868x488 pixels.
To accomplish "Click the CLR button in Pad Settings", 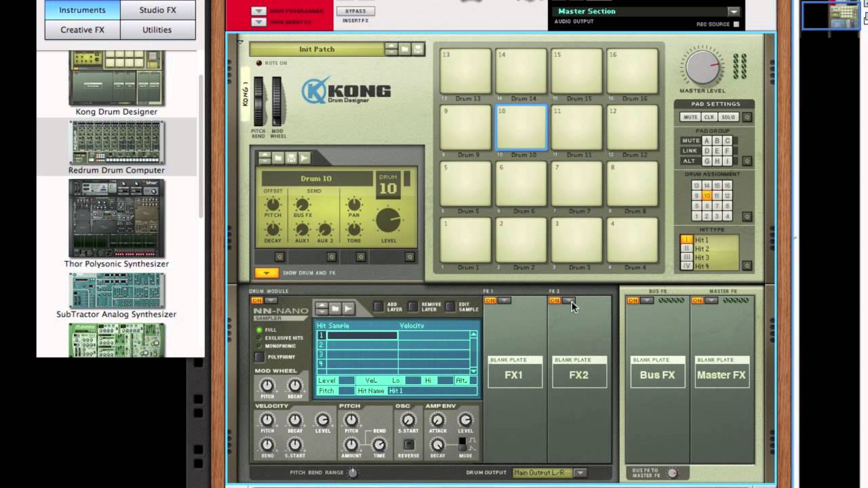I will [709, 117].
